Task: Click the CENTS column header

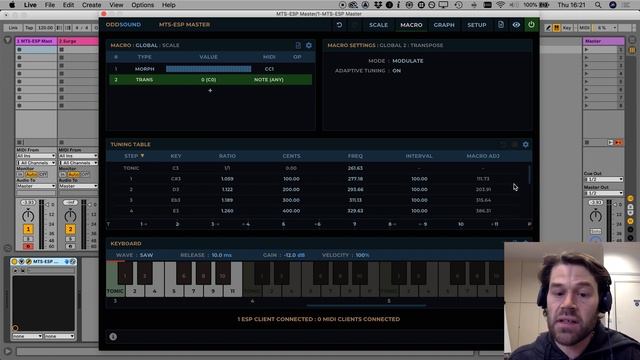Action: pos(291,156)
